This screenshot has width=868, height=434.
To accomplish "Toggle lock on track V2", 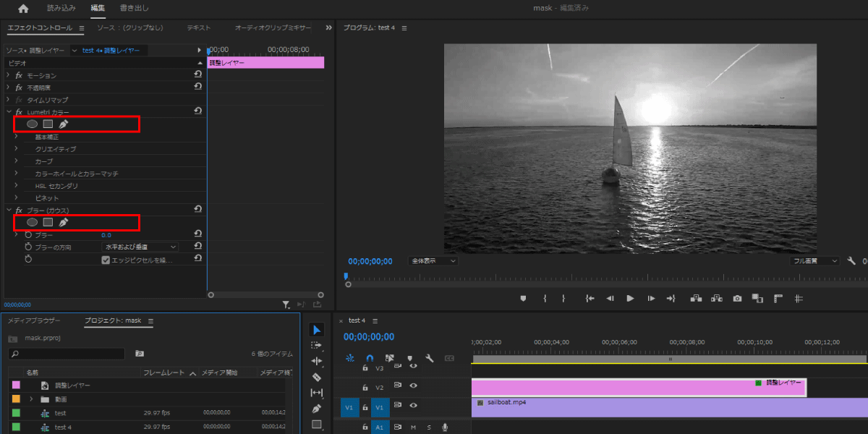I will pos(365,387).
